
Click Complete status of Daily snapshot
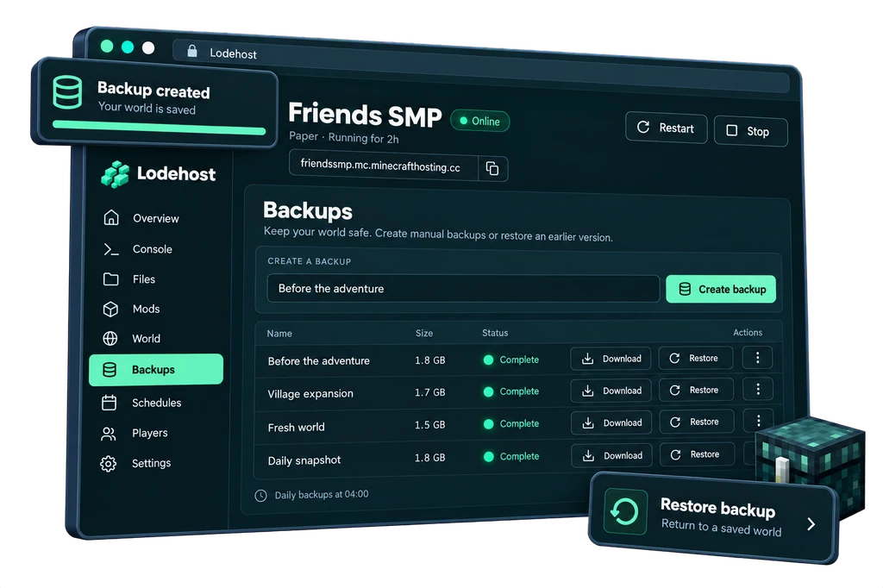pos(510,456)
